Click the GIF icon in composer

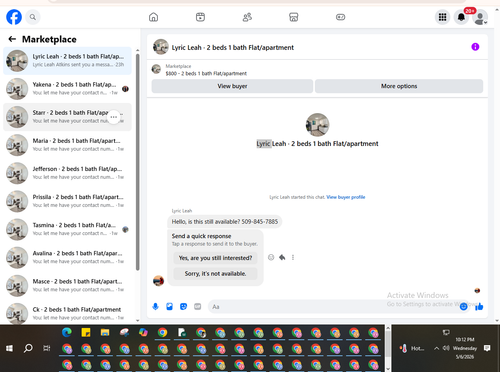tap(198, 307)
